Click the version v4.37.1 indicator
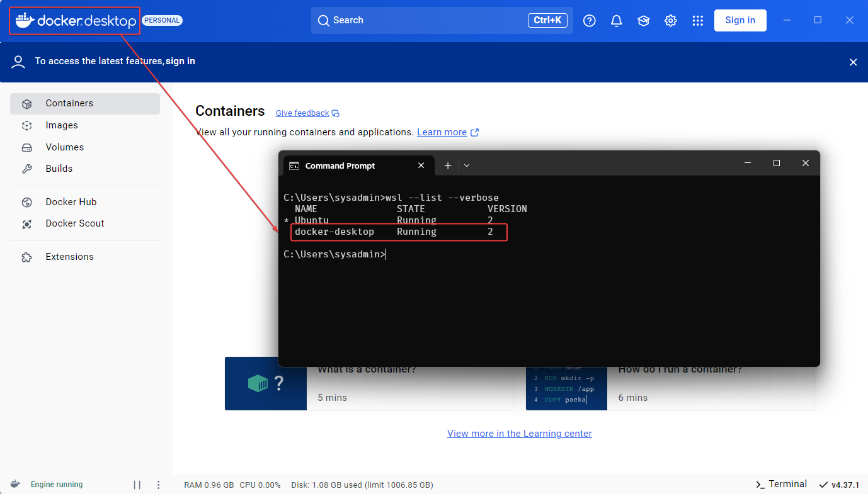 click(839, 485)
